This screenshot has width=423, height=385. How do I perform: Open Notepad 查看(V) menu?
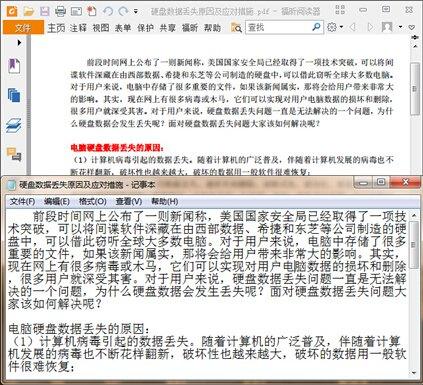pos(129,201)
